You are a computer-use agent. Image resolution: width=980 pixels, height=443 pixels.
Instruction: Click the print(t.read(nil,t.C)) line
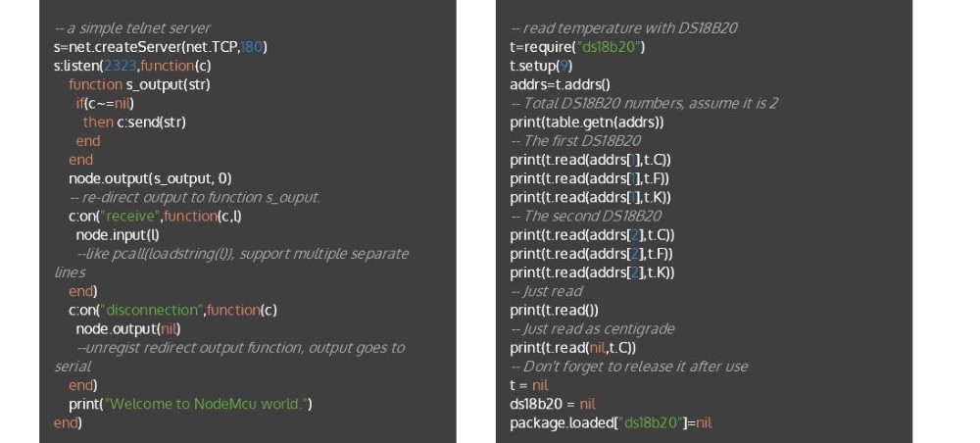573,348
